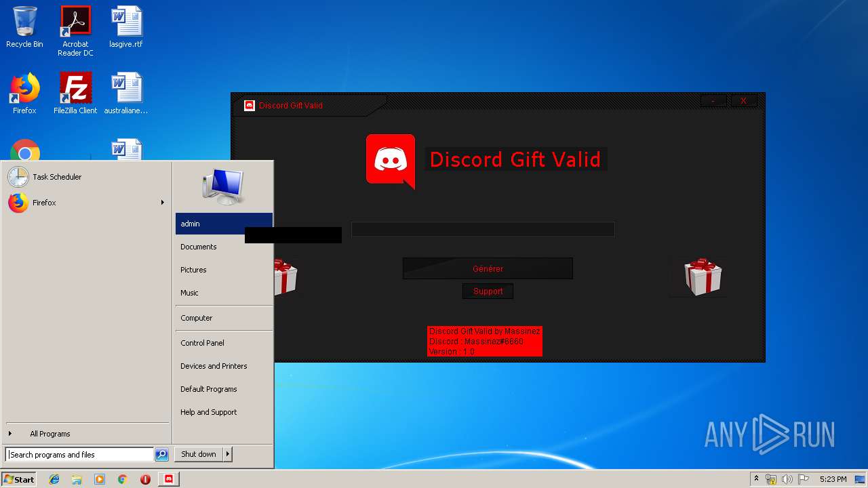Open Internet Explorer from the taskbar
This screenshot has height=488, width=868.
54,479
